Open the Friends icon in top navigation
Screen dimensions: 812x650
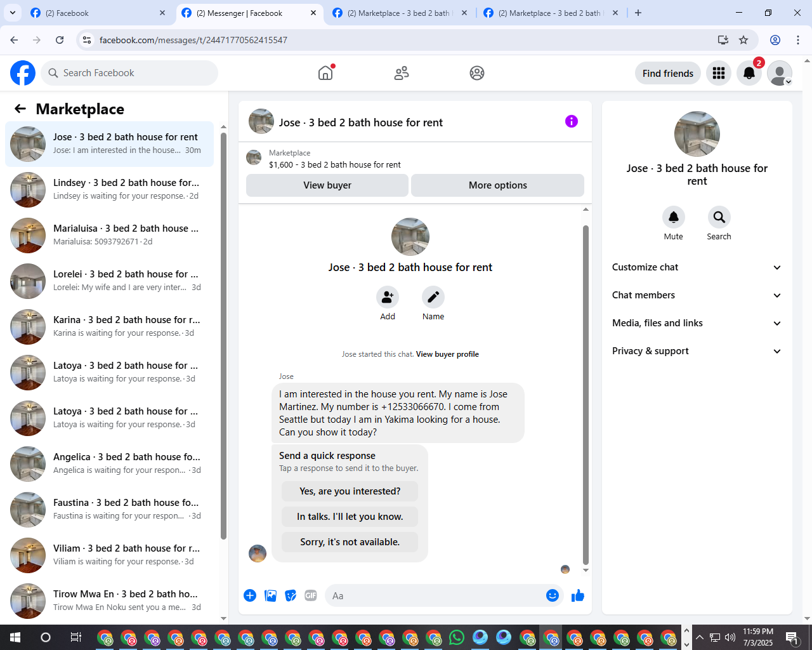(402, 73)
